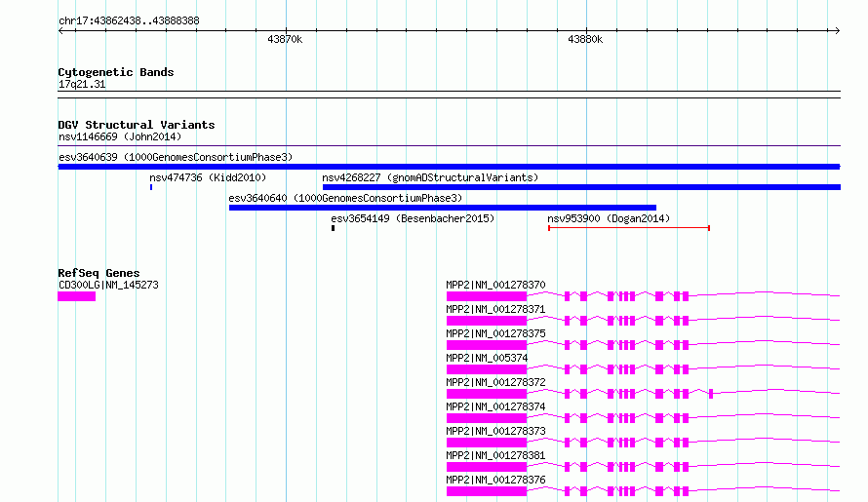This screenshot has height=502, width=868.
Task: Click the RefSeq Genes track title
Action: click(99, 273)
